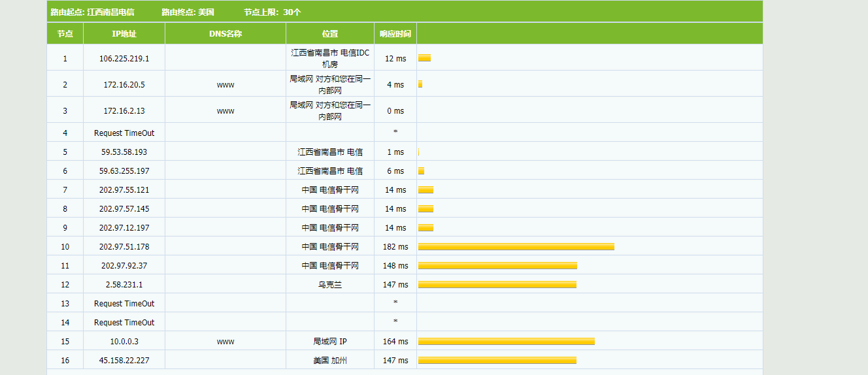This screenshot has height=375, width=868.
Task: Select IP address 202.97.55.121
Action: pos(124,189)
